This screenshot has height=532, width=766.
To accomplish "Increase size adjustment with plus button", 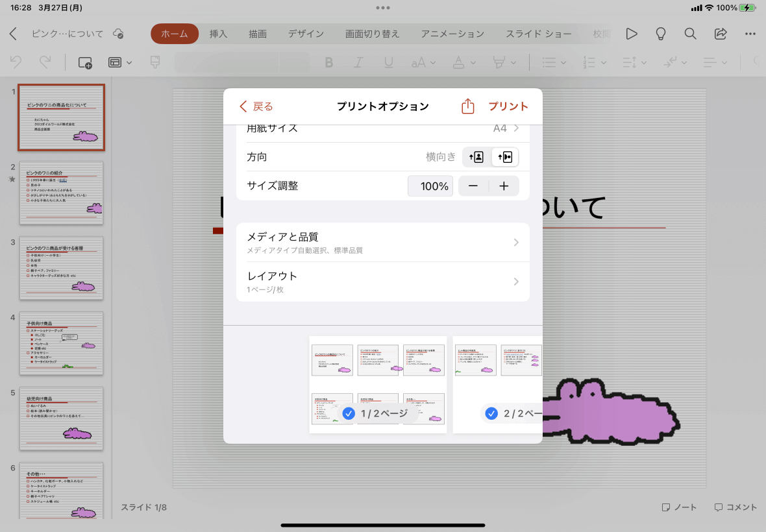I will (x=504, y=186).
